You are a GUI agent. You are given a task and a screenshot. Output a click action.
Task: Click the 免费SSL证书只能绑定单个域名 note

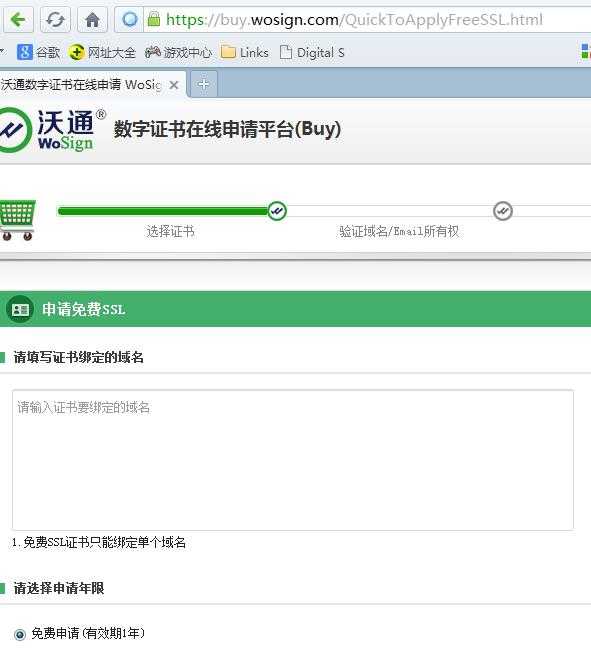point(98,542)
